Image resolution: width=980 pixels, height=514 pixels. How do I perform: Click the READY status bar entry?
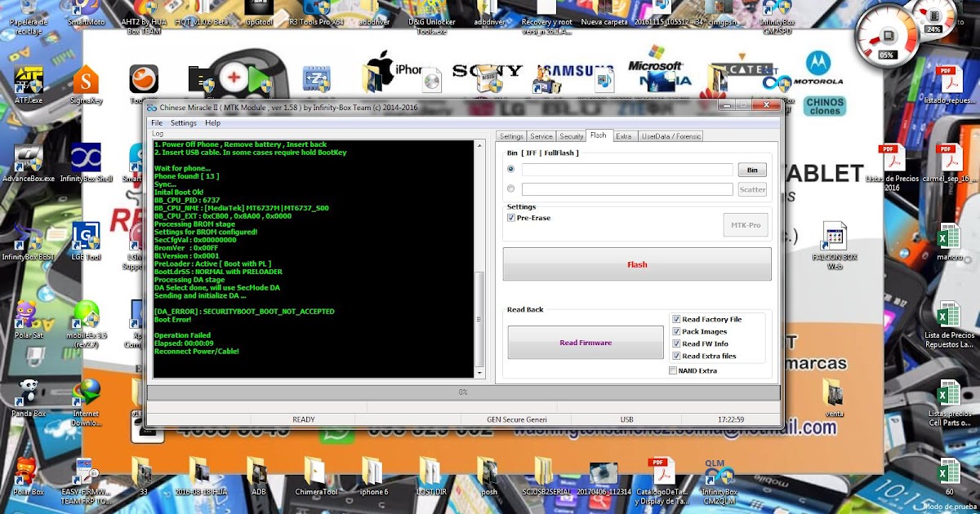pyautogui.click(x=303, y=419)
